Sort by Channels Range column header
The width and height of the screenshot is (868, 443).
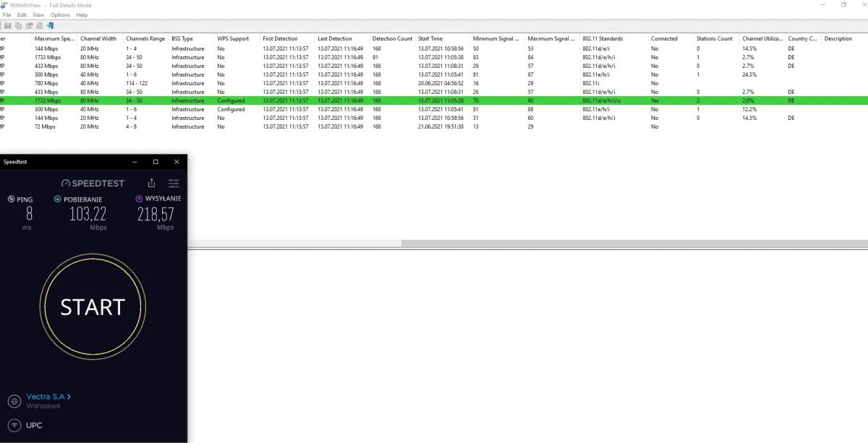145,38
